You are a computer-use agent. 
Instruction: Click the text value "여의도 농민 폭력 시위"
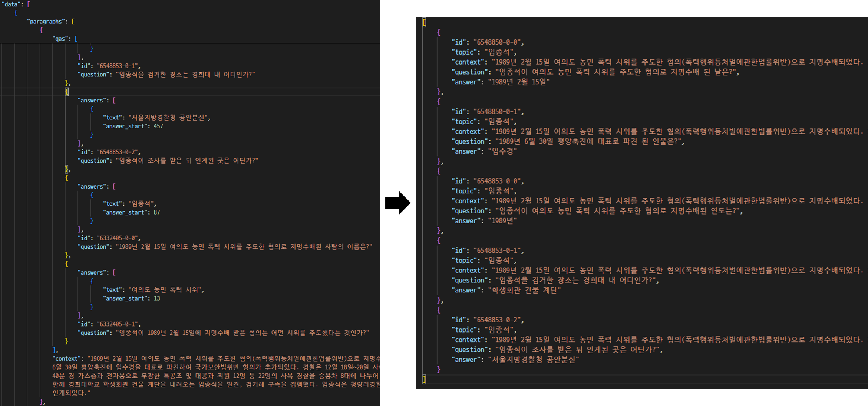tap(165, 289)
